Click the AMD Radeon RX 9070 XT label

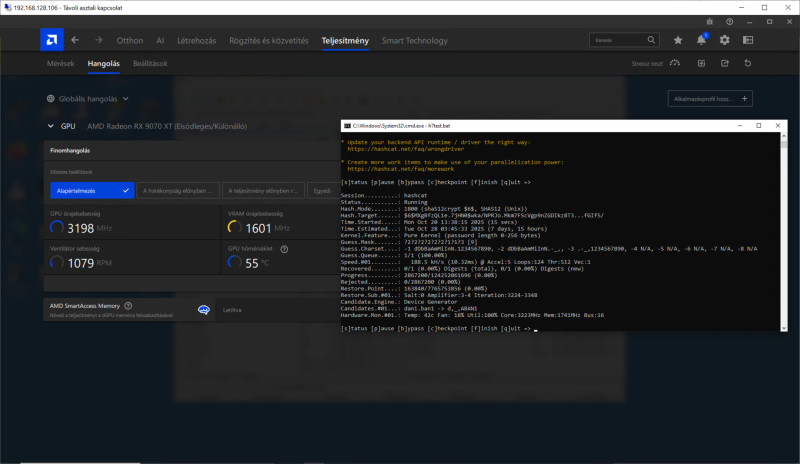[167, 126]
